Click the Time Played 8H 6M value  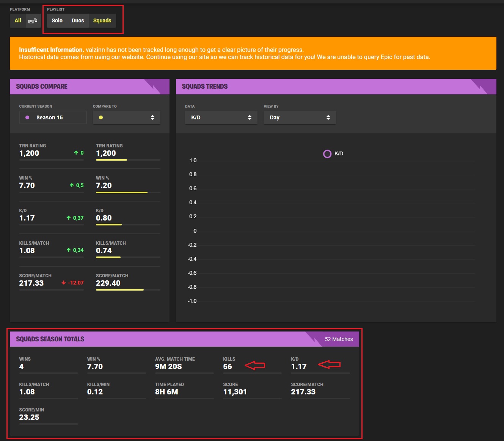click(x=166, y=392)
